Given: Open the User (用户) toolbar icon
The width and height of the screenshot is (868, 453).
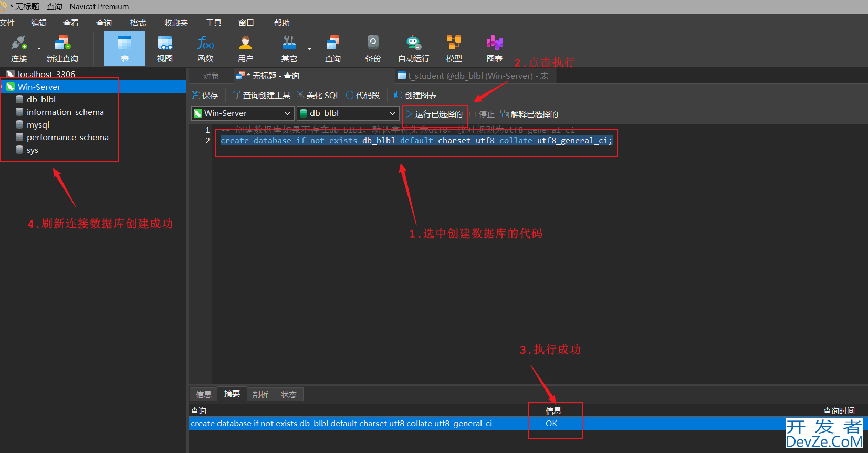Looking at the screenshot, I should coord(245,43).
